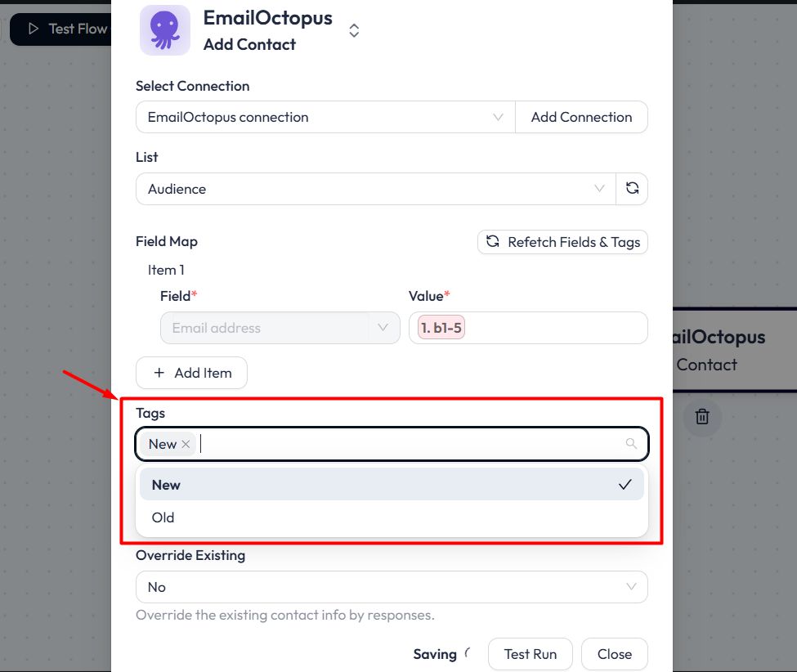Click the EmailOctopus octopus logo icon
This screenshot has height=672, width=797.
click(164, 29)
